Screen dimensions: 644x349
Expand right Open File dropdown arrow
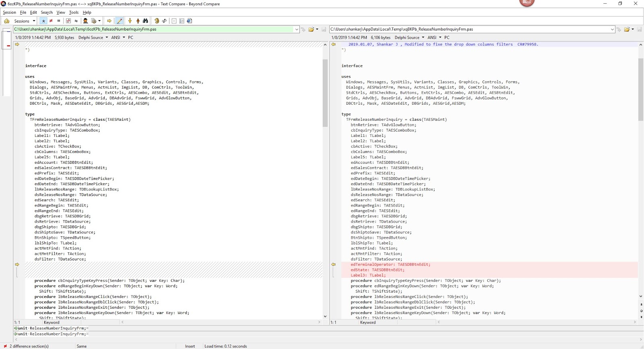coord(633,29)
